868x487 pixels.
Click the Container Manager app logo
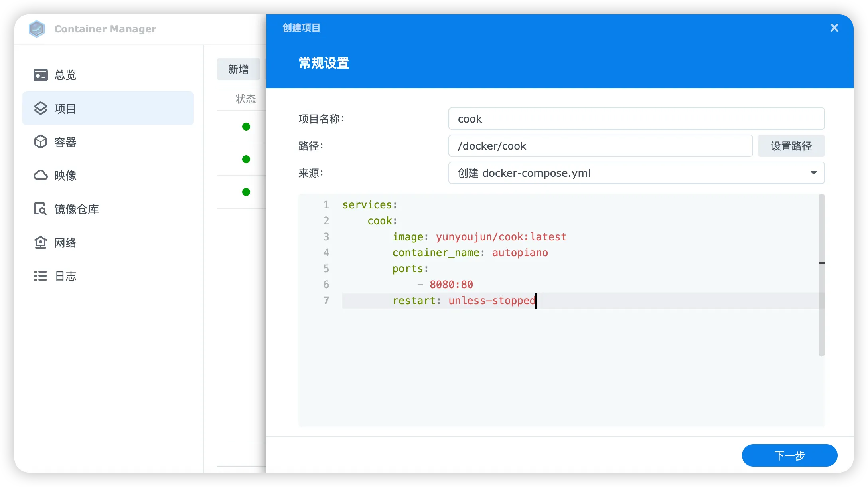37,29
